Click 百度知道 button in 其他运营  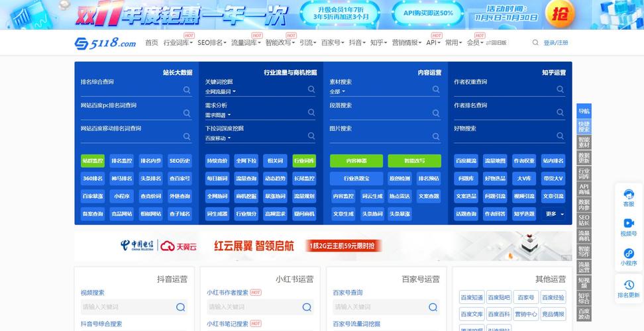pos(472,297)
